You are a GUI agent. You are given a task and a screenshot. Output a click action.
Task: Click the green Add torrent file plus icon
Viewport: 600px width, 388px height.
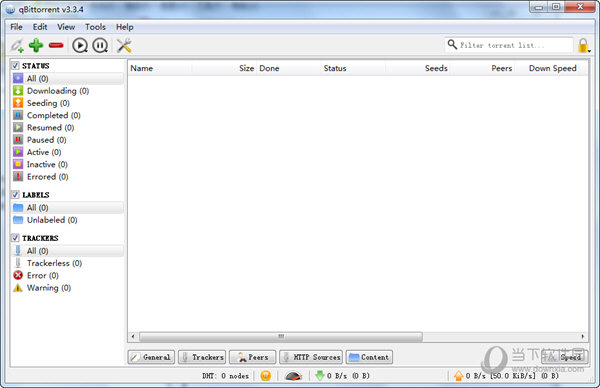pos(36,45)
